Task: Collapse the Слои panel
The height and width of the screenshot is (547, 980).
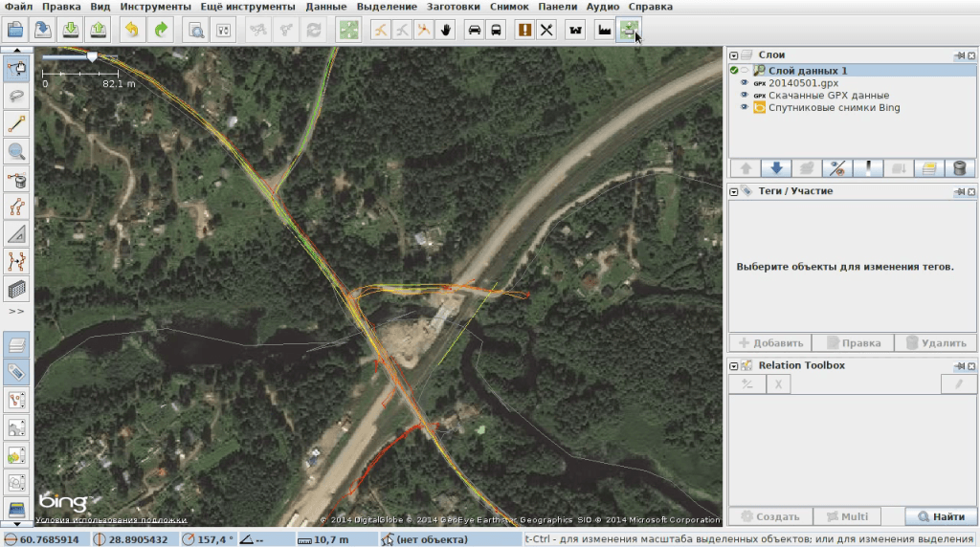Action: point(734,56)
